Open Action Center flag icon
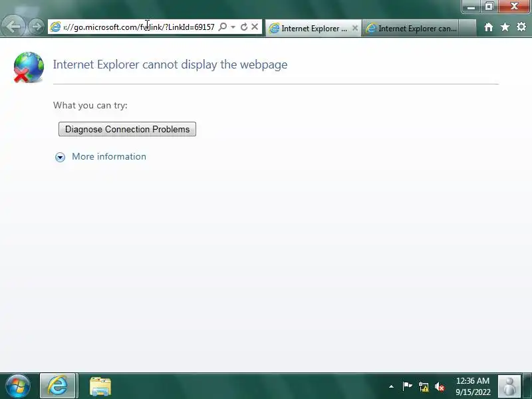532x399 pixels. click(407, 386)
